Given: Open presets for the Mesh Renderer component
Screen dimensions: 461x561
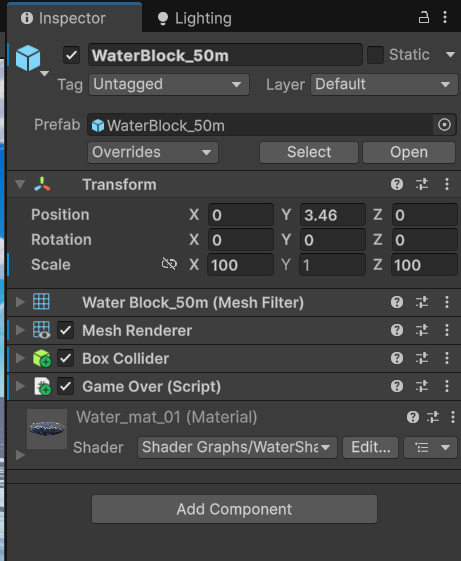Looking at the screenshot, I should pos(422,330).
